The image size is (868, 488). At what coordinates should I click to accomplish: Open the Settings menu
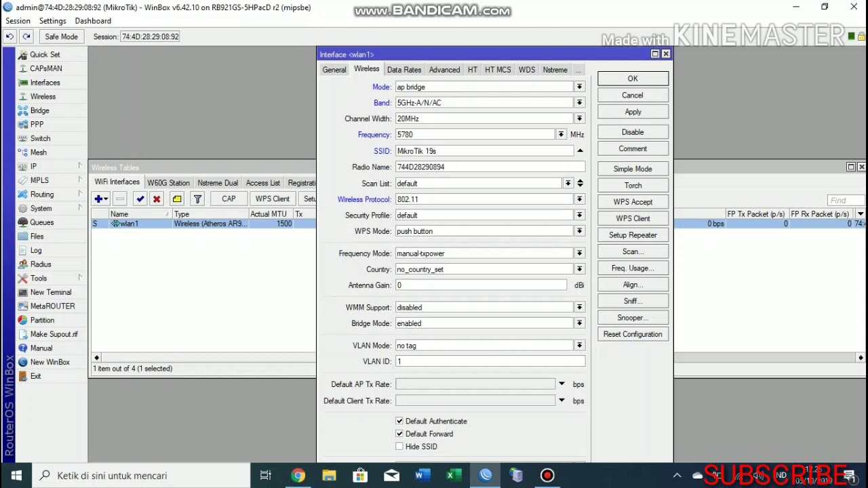52,21
